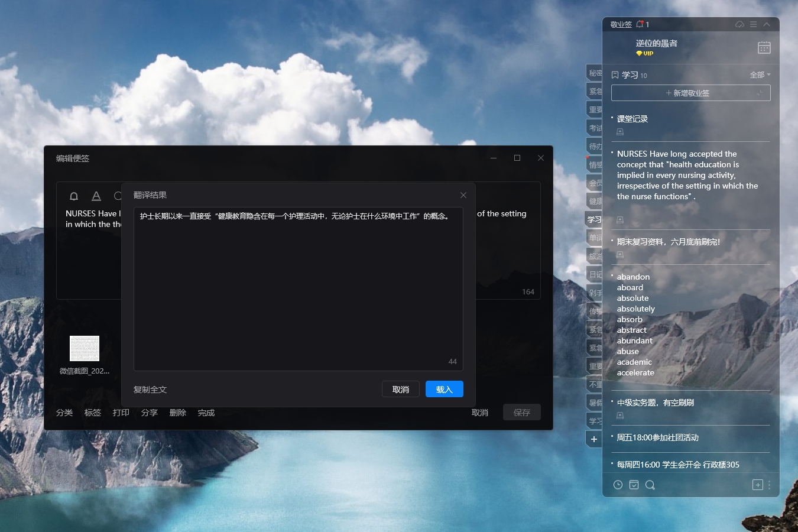The width and height of the screenshot is (798, 532).
Task: Click 取消 in the translation result dialog
Action: point(401,390)
